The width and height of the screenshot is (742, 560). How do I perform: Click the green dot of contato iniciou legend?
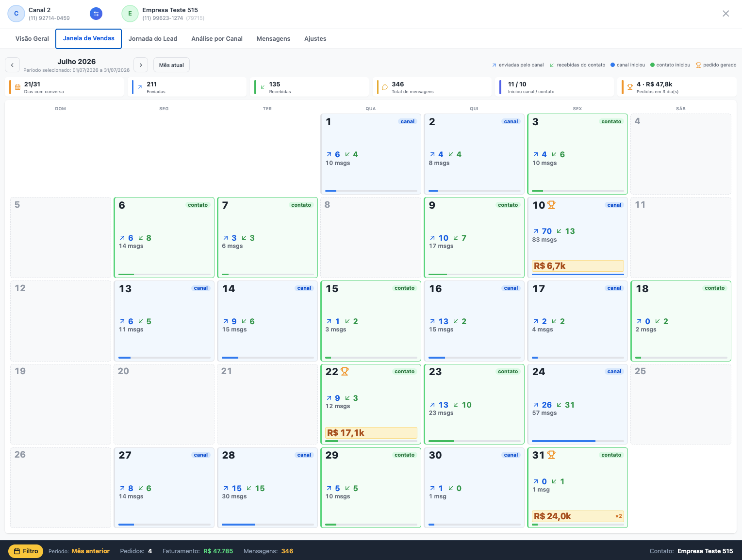[x=652, y=65]
